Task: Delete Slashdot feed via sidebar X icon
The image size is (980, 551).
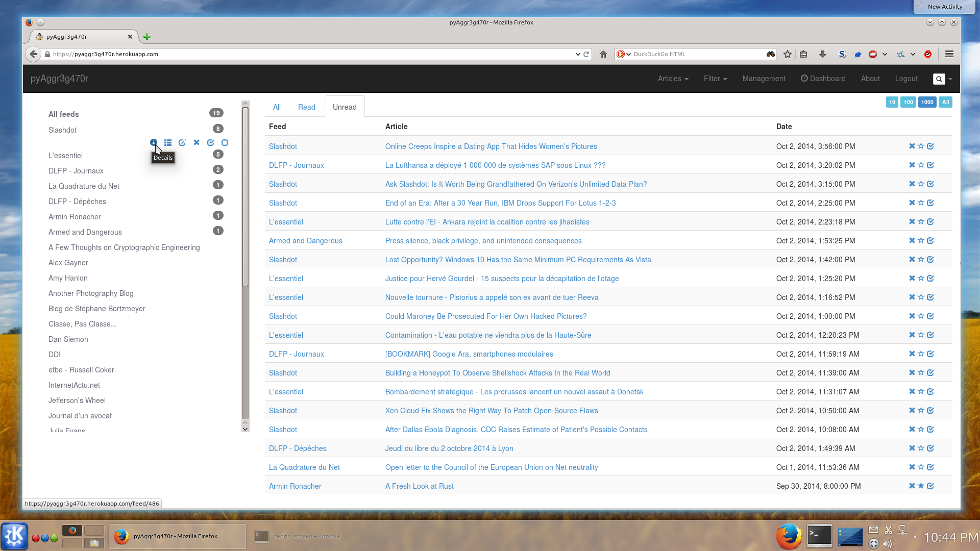Action: [x=197, y=143]
